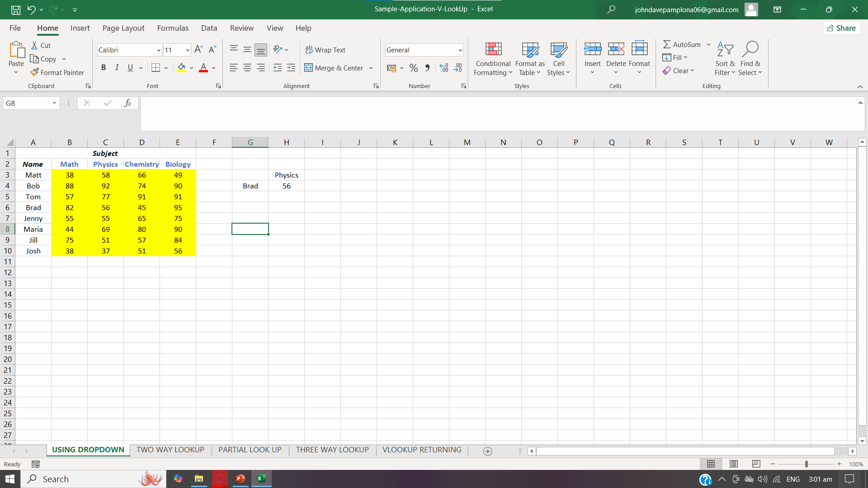Open the Name Box dropdown arrow
This screenshot has width=868, height=488.
(x=54, y=103)
